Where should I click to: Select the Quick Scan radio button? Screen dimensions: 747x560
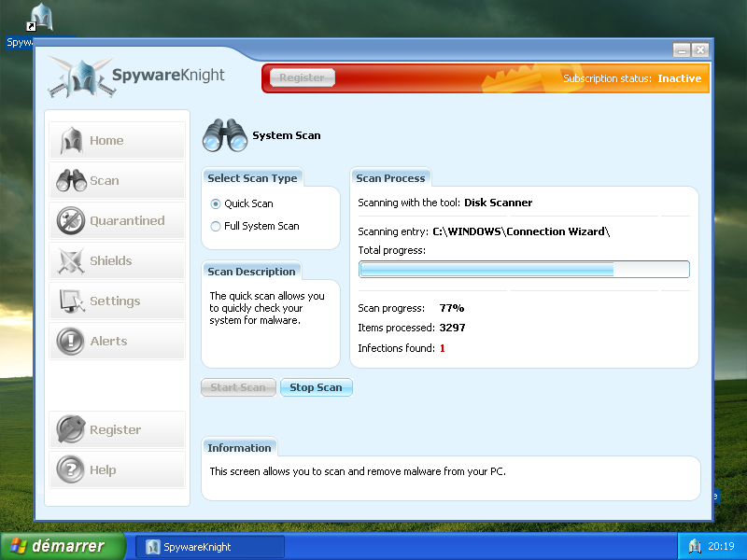[x=216, y=203]
